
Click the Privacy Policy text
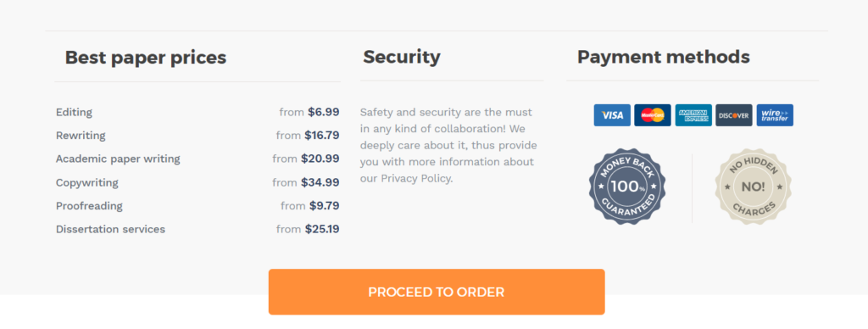(415, 179)
